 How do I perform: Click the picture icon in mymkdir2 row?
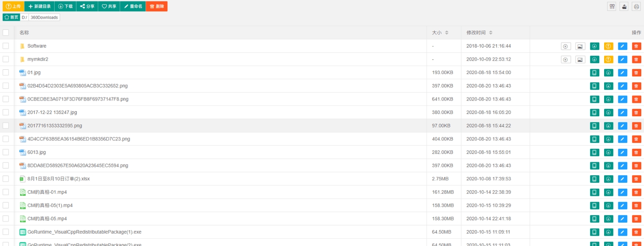(580, 59)
